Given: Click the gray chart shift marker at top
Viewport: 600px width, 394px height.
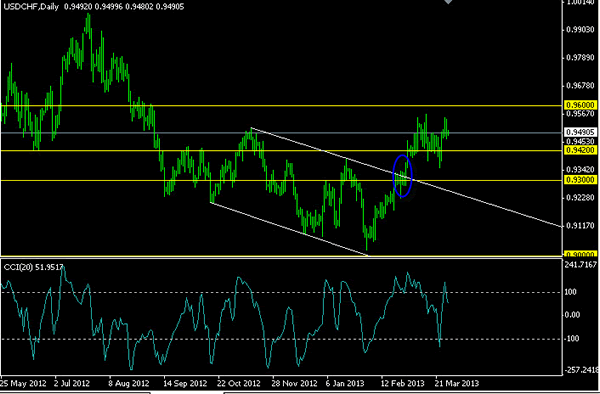Looking at the screenshot, I should tap(448, 2).
